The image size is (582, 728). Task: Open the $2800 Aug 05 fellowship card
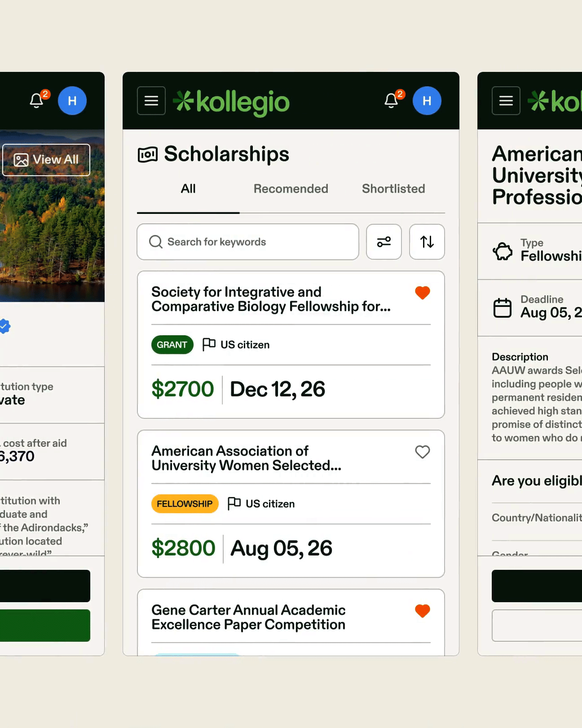[291, 548]
